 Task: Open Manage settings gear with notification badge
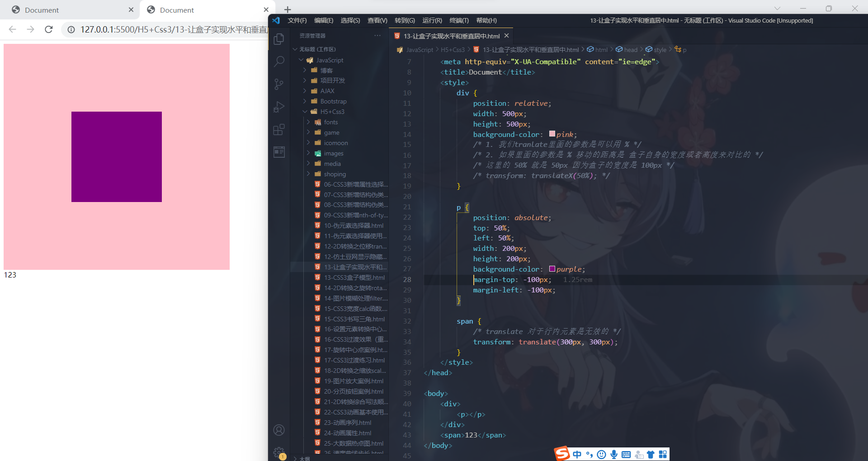(x=279, y=452)
